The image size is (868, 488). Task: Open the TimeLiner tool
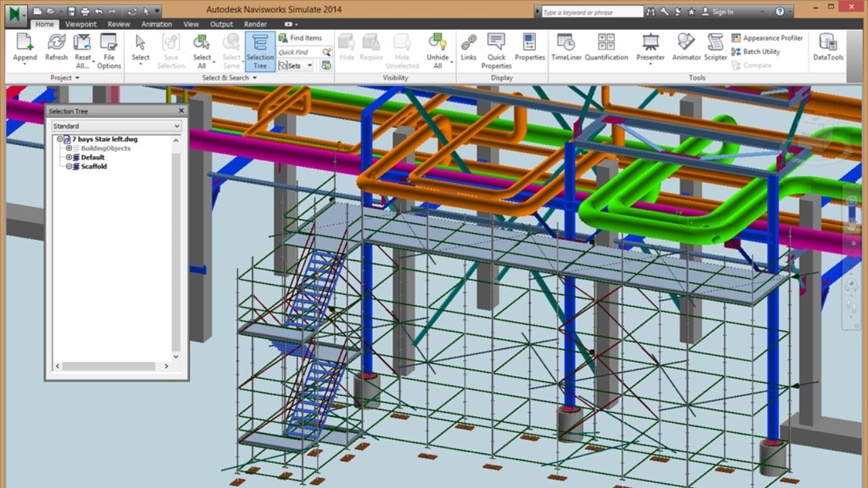(566, 43)
